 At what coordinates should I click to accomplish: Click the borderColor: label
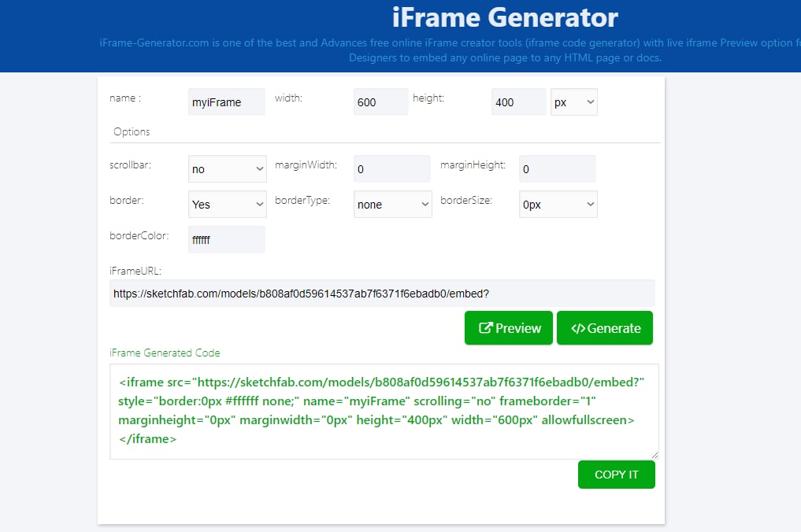click(139, 236)
